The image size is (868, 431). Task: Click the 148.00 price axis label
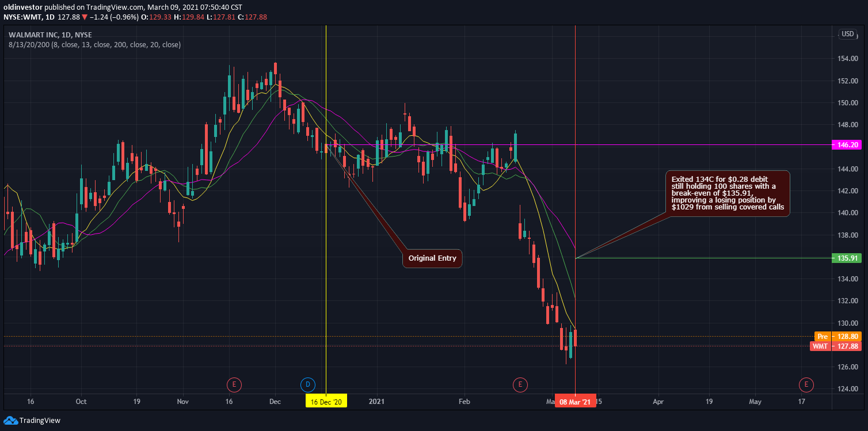pyautogui.click(x=847, y=125)
